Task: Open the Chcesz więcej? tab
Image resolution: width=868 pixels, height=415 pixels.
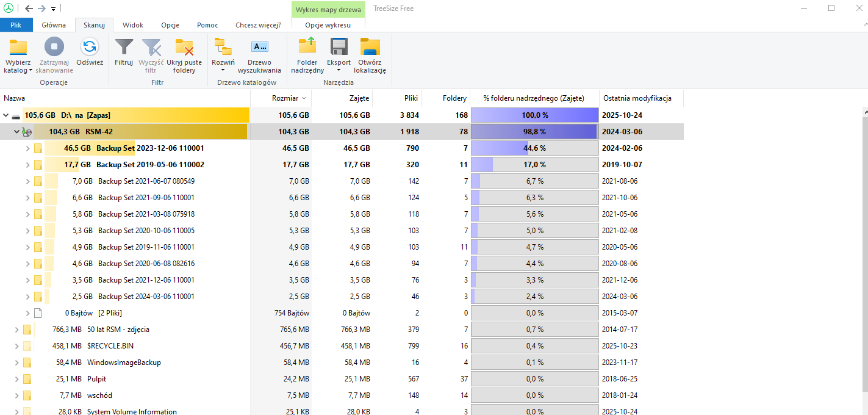Action: (259, 25)
